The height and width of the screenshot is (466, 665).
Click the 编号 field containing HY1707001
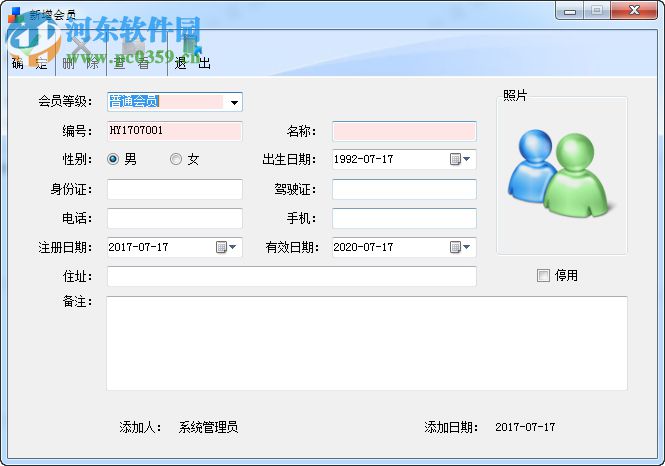click(175, 131)
